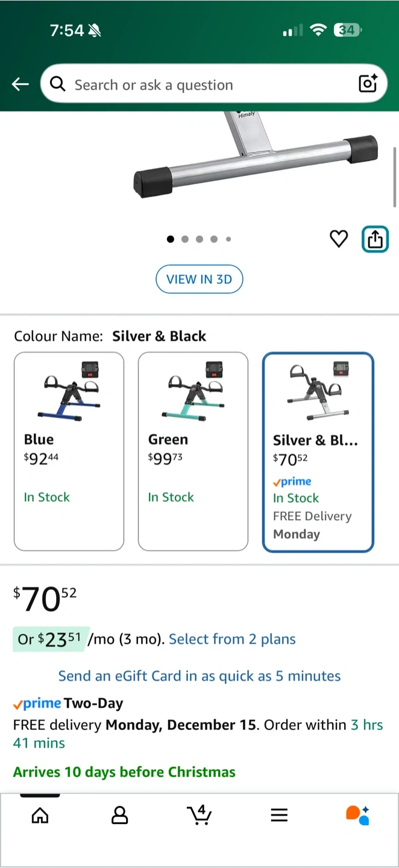
Task: Open the Rufus AI assistant icon
Action: 357,815
